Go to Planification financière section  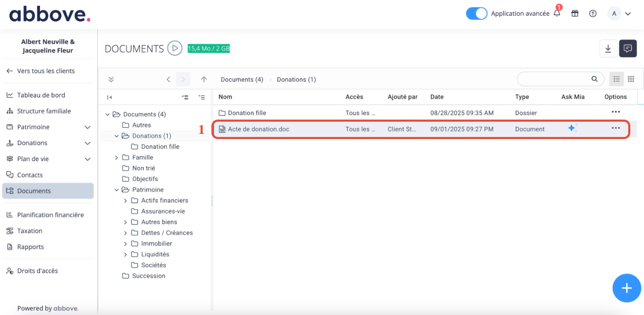pyautogui.click(x=50, y=215)
